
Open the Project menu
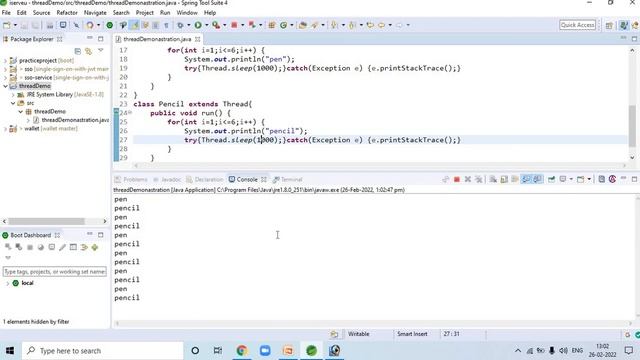pos(144,13)
